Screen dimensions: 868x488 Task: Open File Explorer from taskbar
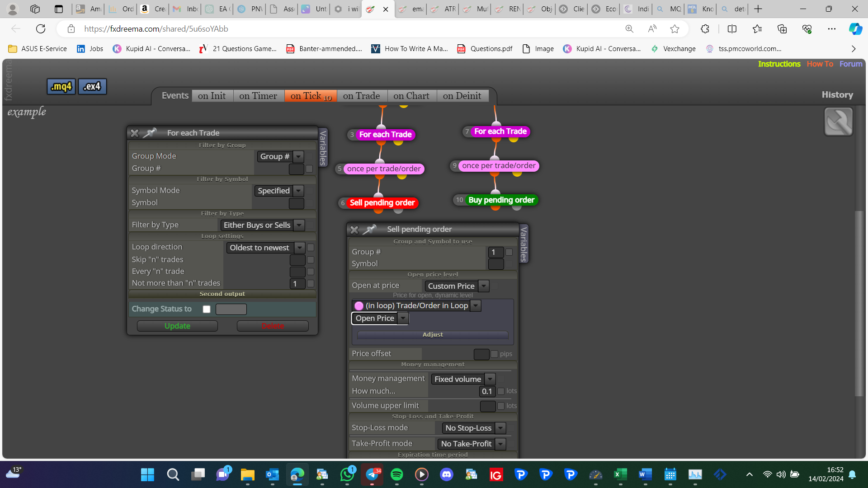247,474
